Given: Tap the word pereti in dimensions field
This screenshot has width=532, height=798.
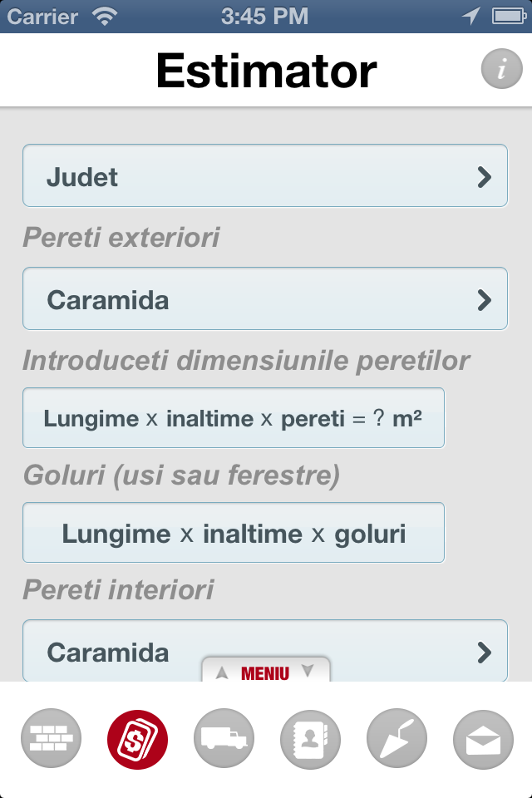Looking at the screenshot, I should click(313, 419).
